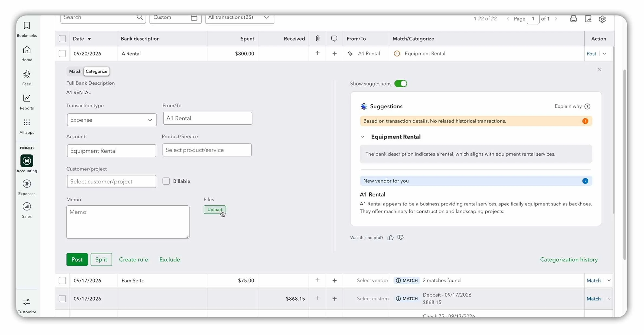
Task: Close the expanded transaction panel
Action: pyautogui.click(x=599, y=70)
